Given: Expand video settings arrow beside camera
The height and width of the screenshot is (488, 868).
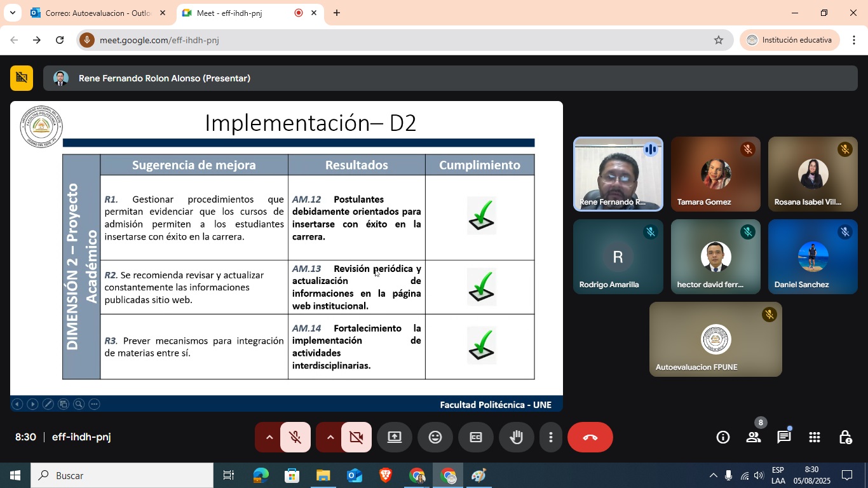Looking at the screenshot, I should [329, 437].
